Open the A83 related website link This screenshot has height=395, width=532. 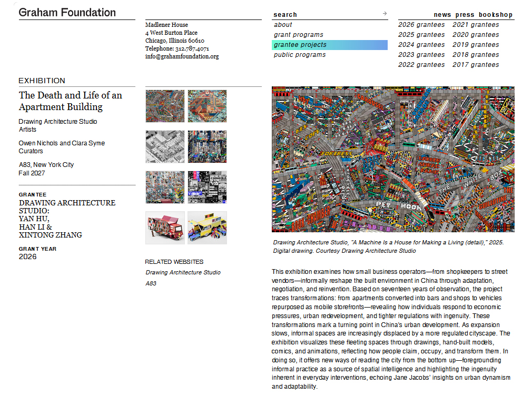pyautogui.click(x=151, y=283)
